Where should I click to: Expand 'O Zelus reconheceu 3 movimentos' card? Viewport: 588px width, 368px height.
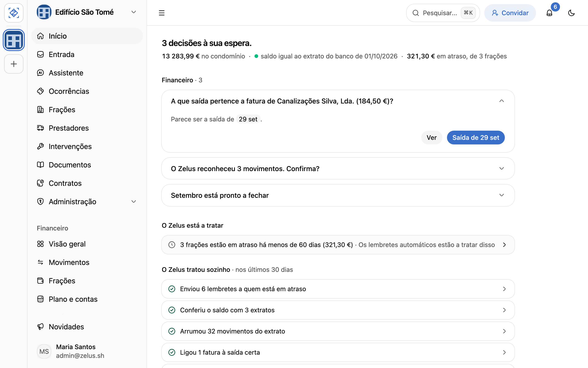pos(338,168)
